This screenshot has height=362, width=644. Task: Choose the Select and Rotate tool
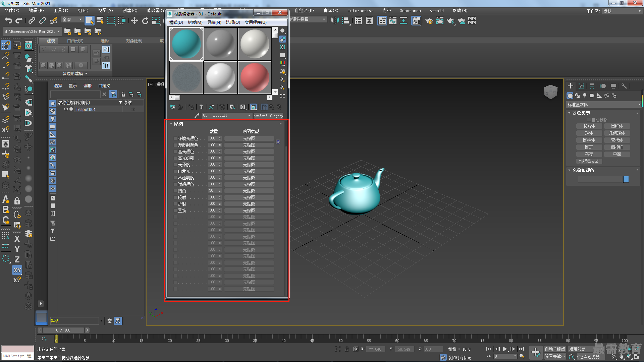145,21
